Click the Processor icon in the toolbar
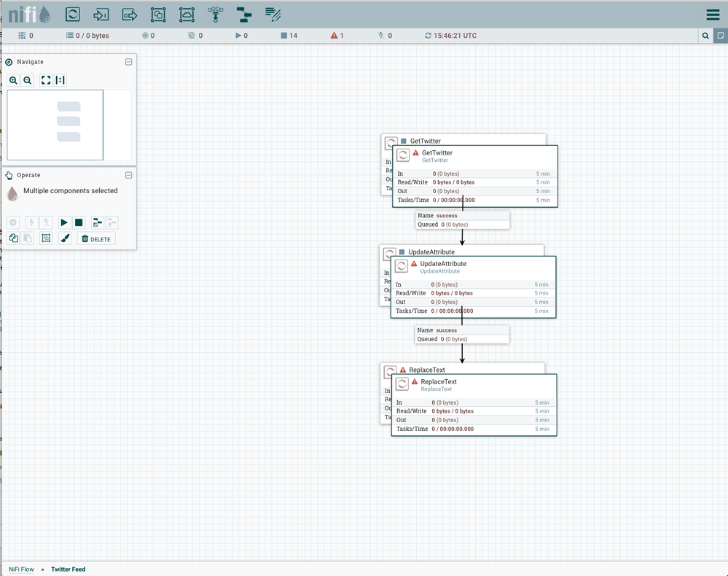Viewport: 728px width, 576px height. [x=72, y=14]
